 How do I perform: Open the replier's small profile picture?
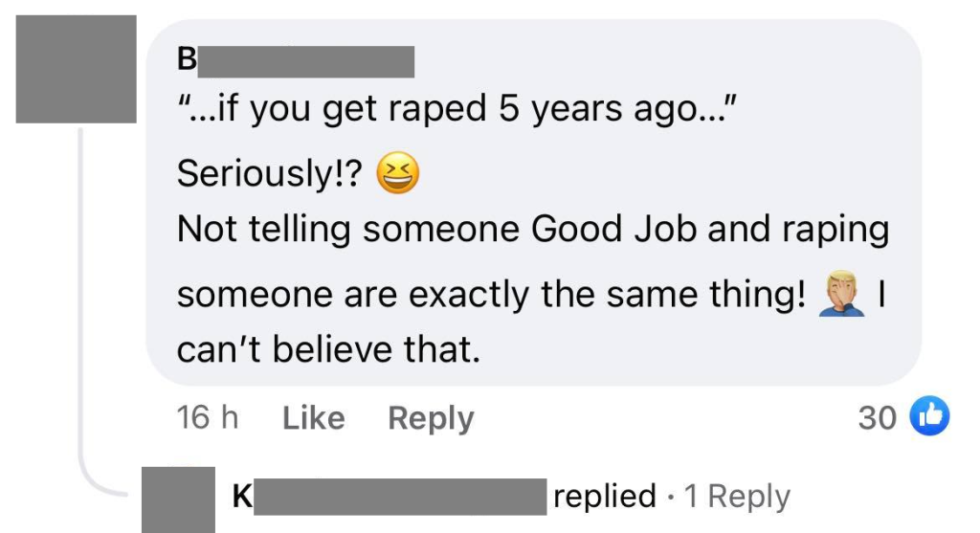click(178, 499)
